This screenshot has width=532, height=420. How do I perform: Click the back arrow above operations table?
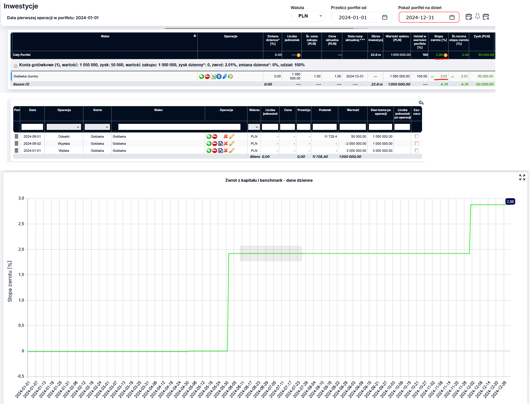[421, 103]
